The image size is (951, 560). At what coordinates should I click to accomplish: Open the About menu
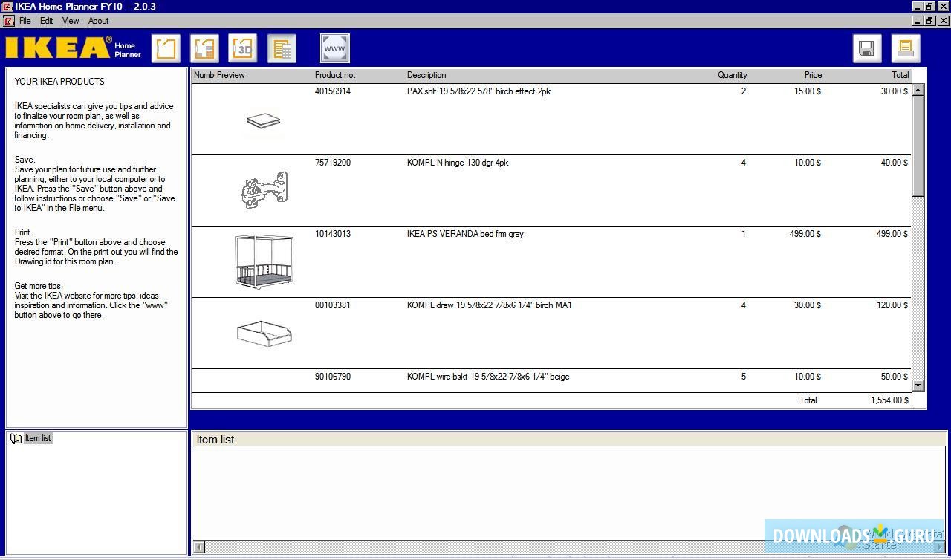click(98, 20)
